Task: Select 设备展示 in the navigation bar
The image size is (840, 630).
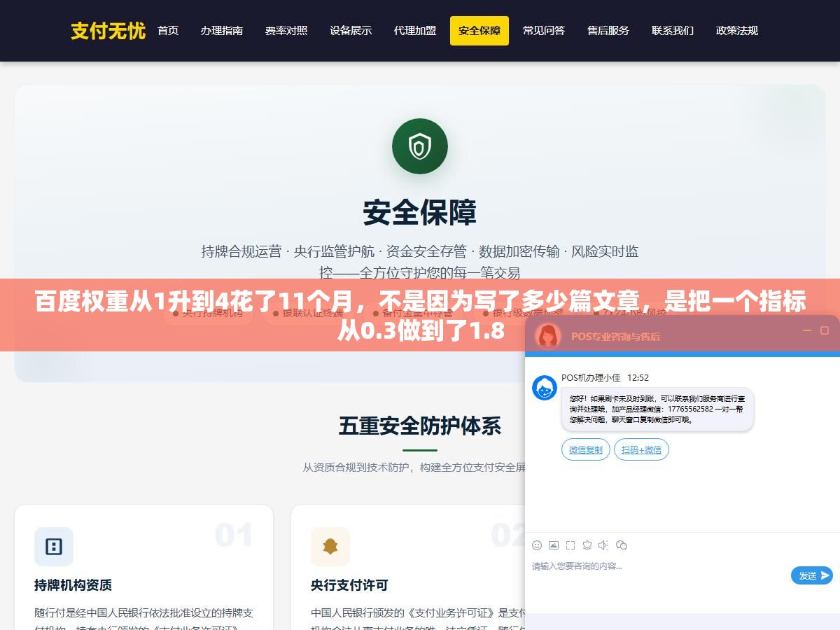Action: tap(351, 31)
